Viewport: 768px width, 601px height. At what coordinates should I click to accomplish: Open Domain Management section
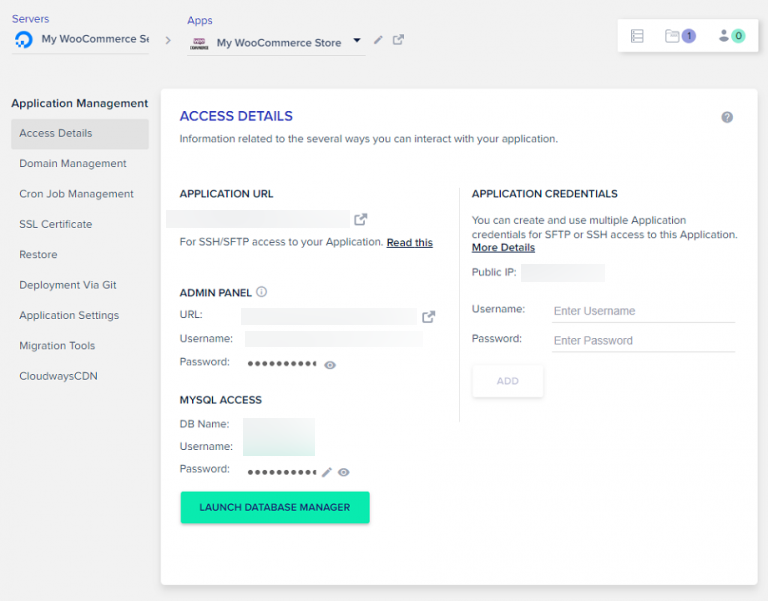(x=72, y=164)
